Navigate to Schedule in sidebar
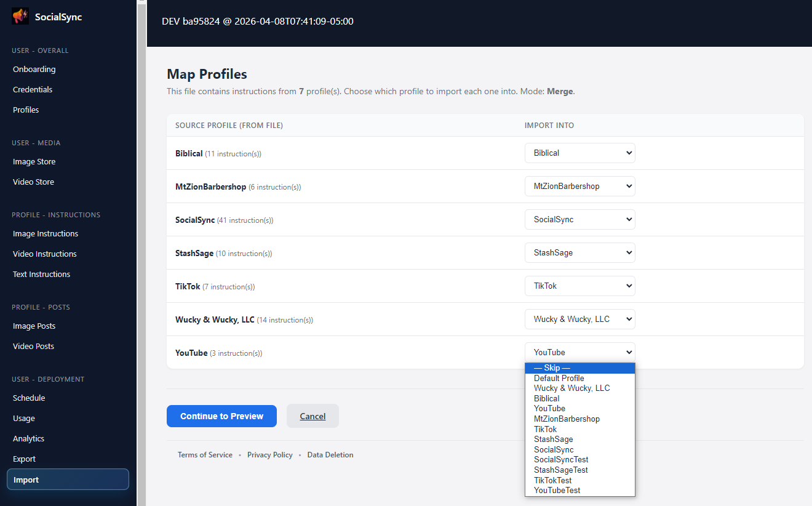Image resolution: width=812 pixels, height=506 pixels. [x=29, y=398]
